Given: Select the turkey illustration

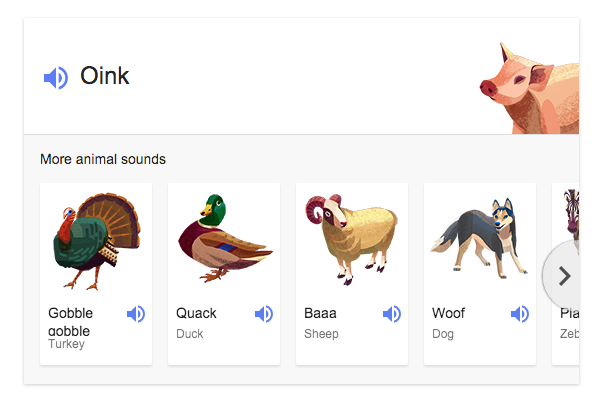Looking at the screenshot, I should click(96, 241).
